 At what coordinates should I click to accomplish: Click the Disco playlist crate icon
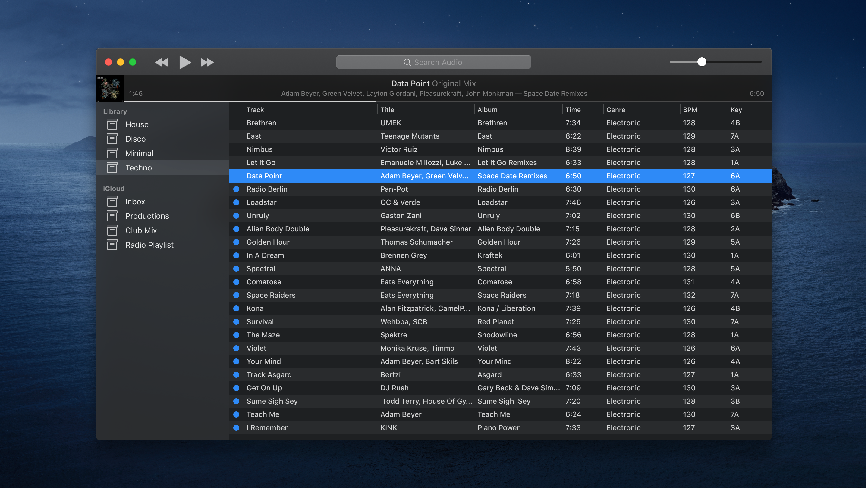[x=112, y=139]
